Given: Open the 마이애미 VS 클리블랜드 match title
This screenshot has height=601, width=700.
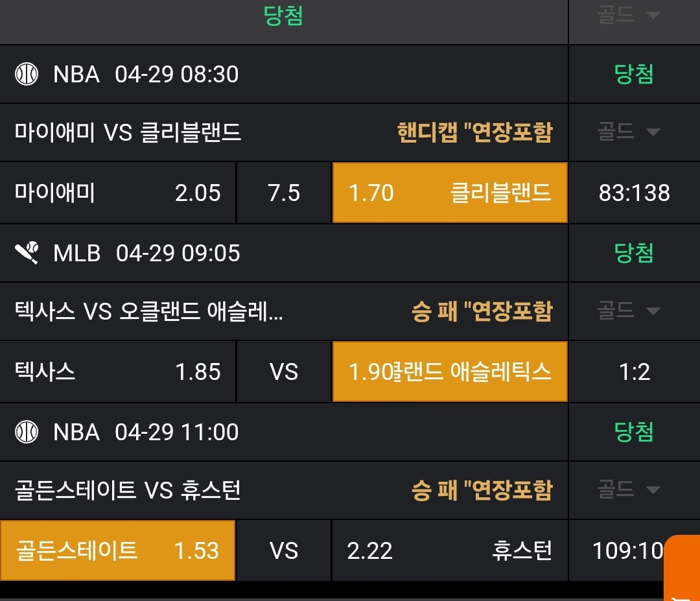Looking at the screenshot, I should 128,133.
